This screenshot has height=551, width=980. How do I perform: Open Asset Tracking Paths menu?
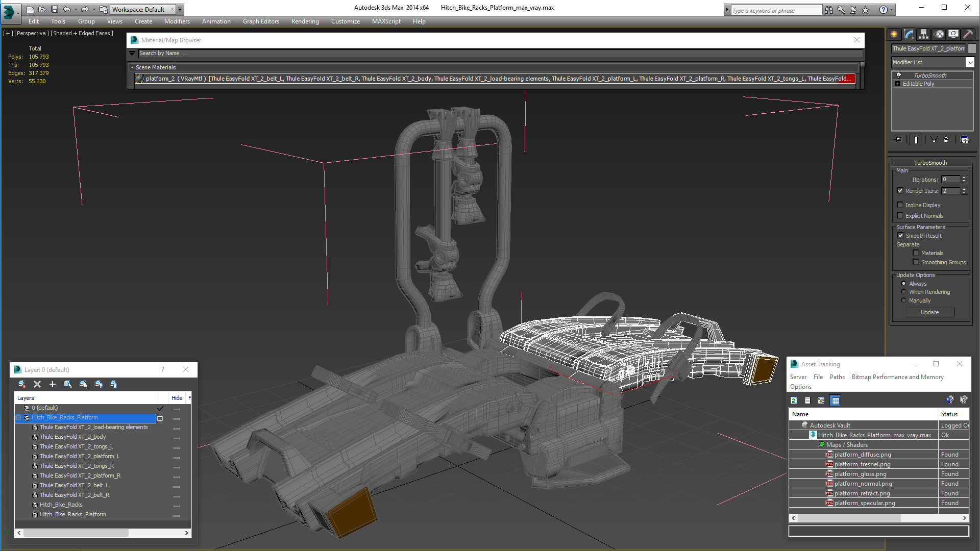pyautogui.click(x=837, y=377)
